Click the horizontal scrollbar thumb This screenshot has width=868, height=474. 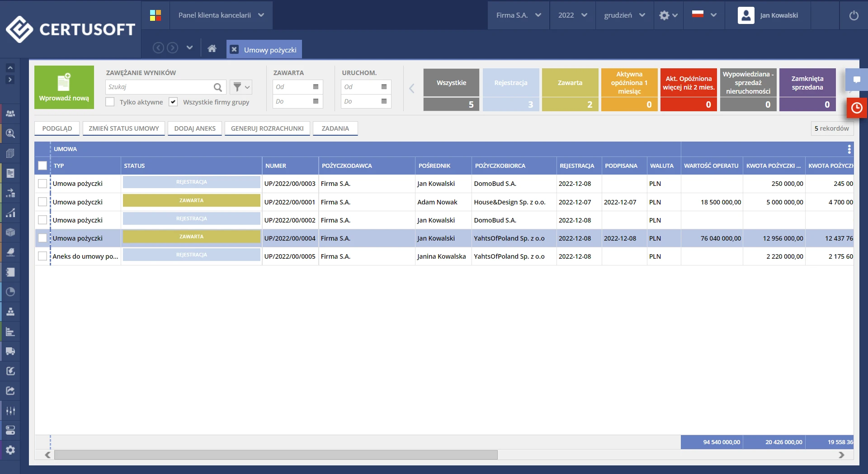pyautogui.click(x=276, y=455)
